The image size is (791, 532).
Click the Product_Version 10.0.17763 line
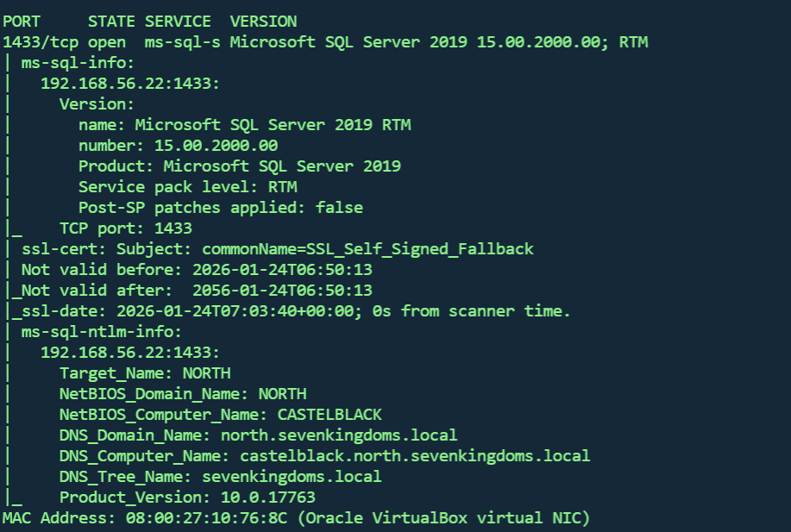click(187, 498)
